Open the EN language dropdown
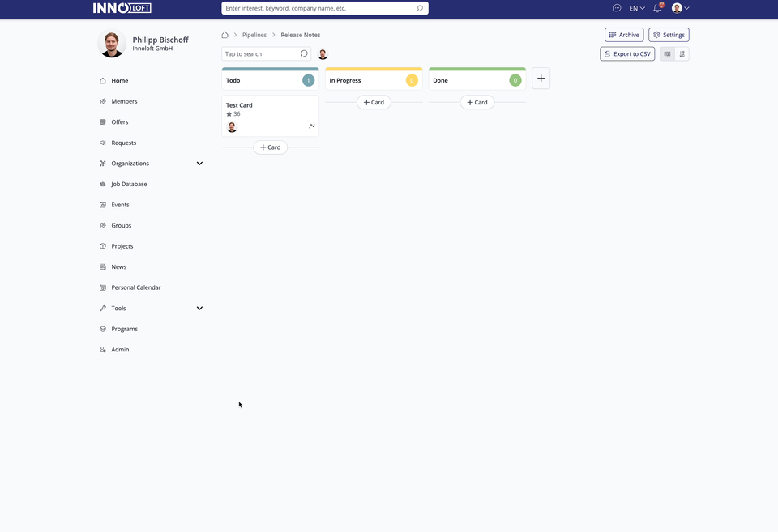This screenshot has width=778, height=532. (x=637, y=8)
